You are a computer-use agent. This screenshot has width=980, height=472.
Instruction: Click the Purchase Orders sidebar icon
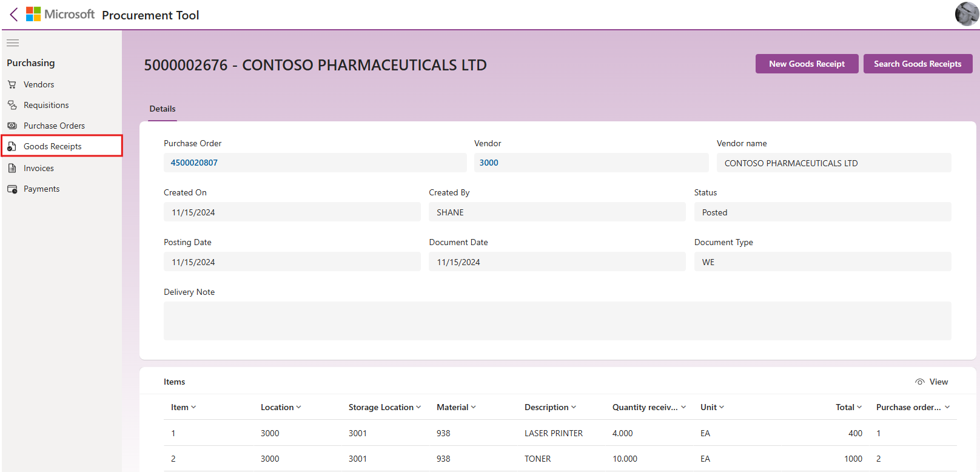tap(12, 126)
